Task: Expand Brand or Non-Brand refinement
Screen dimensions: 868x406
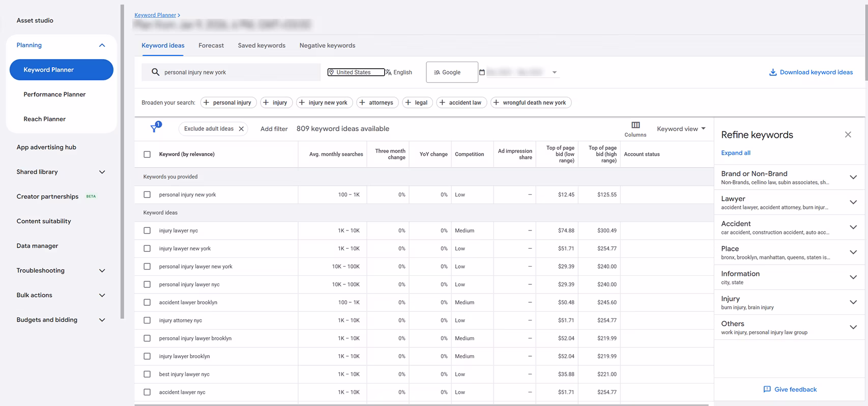Action: [853, 177]
